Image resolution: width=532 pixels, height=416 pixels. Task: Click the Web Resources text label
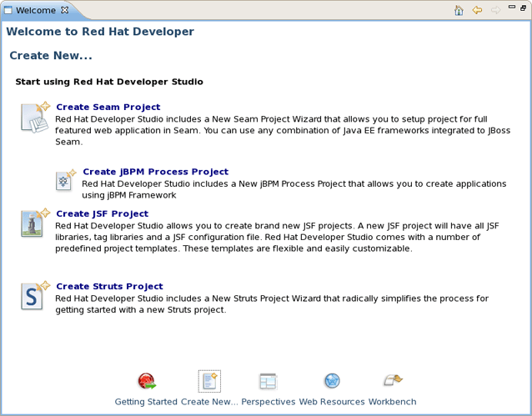(x=332, y=402)
